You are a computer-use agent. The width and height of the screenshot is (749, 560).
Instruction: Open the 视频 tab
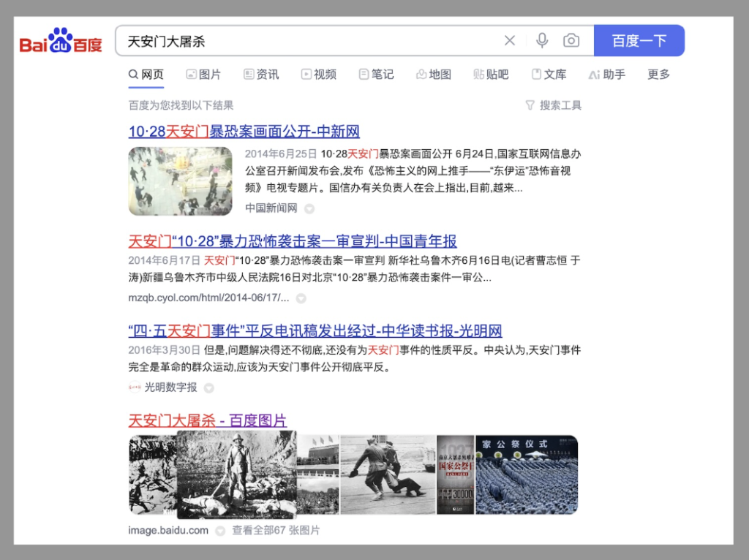[x=319, y=75]
